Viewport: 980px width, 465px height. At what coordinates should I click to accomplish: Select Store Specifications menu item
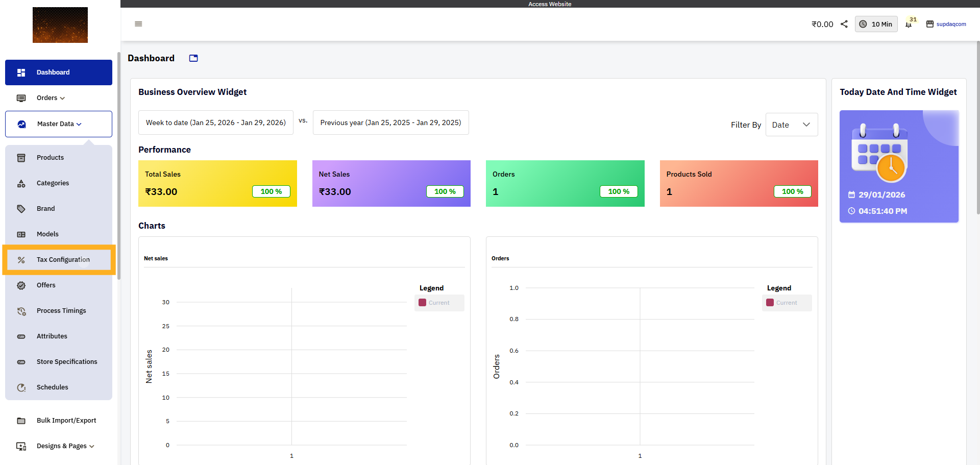pyautogui.click(x=59, y=362)
